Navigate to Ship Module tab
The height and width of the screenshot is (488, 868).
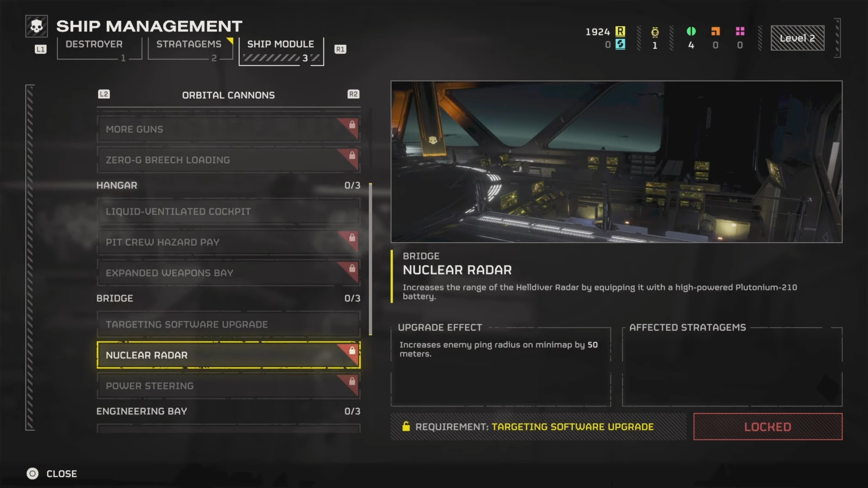pos(280,49)
